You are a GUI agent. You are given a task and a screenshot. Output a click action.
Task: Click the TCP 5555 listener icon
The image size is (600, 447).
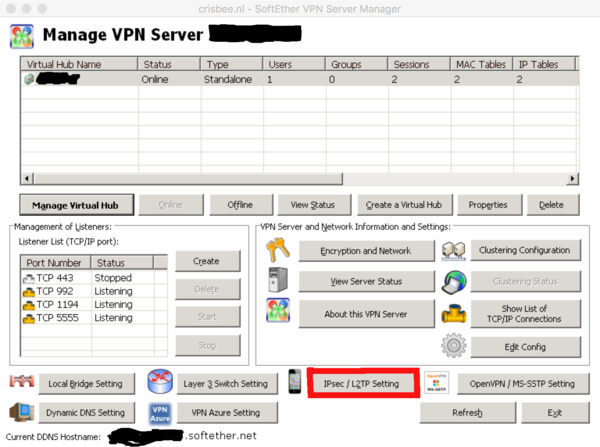coord(29,318)
